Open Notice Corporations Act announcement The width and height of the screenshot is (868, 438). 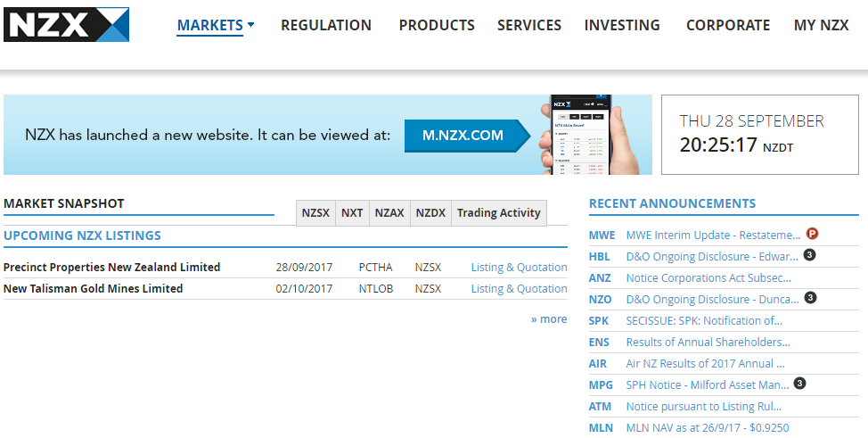[x=708, y=278]
